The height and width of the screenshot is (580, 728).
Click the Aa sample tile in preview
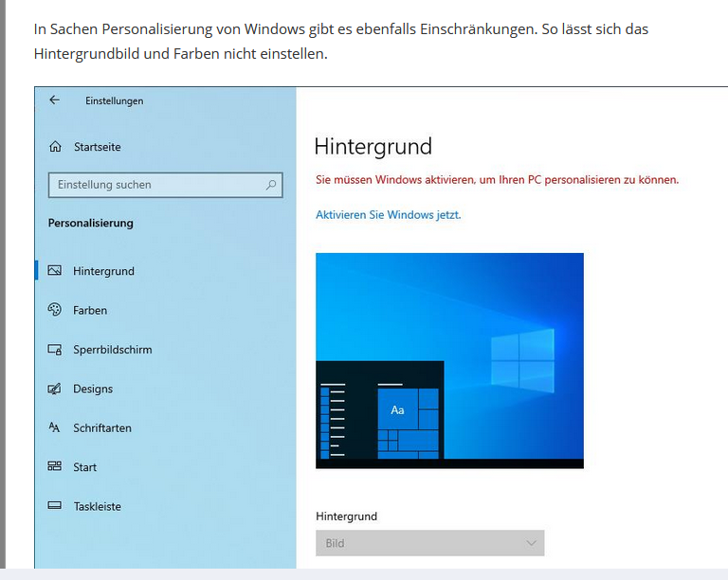click(397, 410)
